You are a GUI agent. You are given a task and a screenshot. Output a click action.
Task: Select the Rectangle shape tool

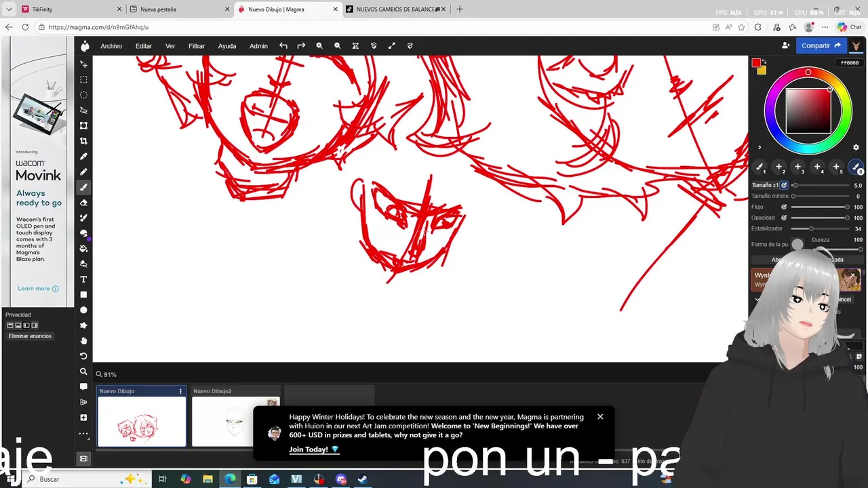[x=84, y=295]
